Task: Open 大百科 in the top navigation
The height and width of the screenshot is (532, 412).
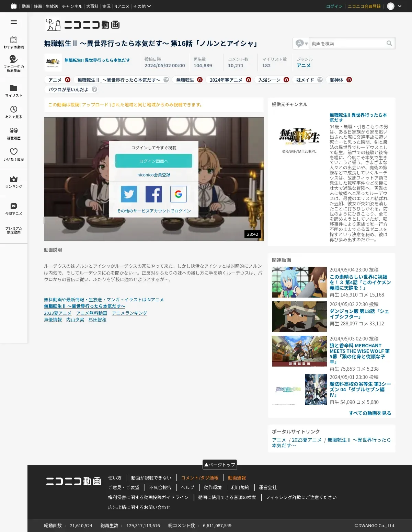Action: (92, 6)
